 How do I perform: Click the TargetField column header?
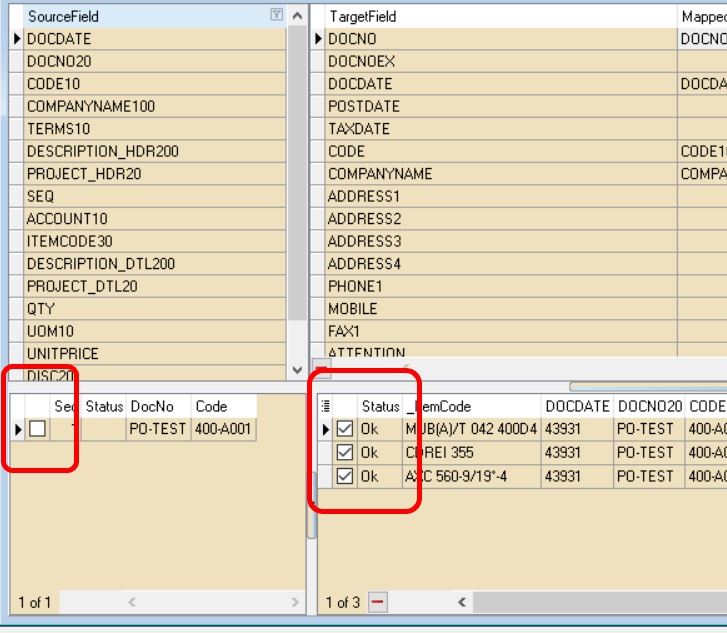[500, 16]
